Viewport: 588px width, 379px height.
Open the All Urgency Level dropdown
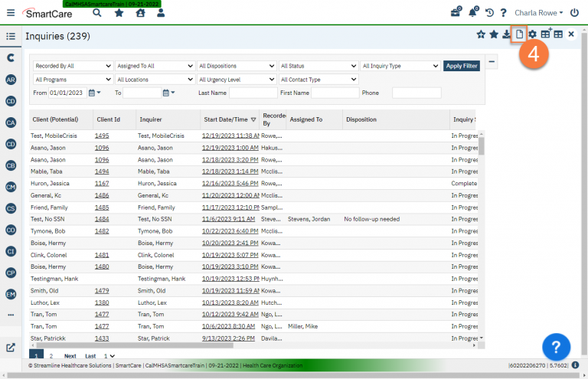tap(236, 80)
